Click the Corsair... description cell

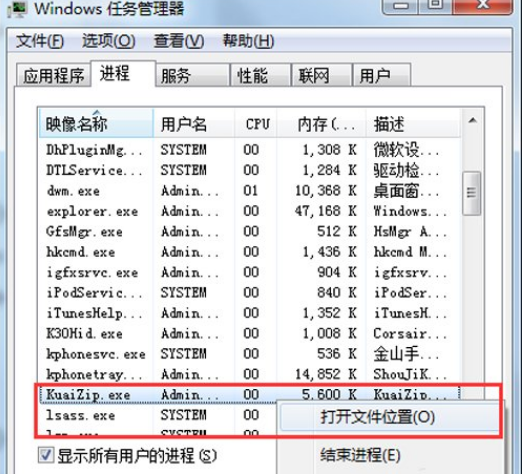410,334
